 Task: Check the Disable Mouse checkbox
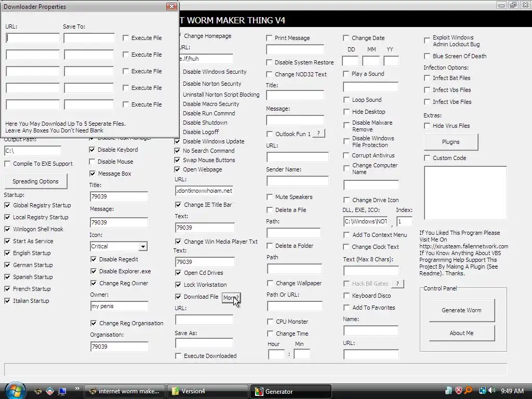click(x=92, y=162)
